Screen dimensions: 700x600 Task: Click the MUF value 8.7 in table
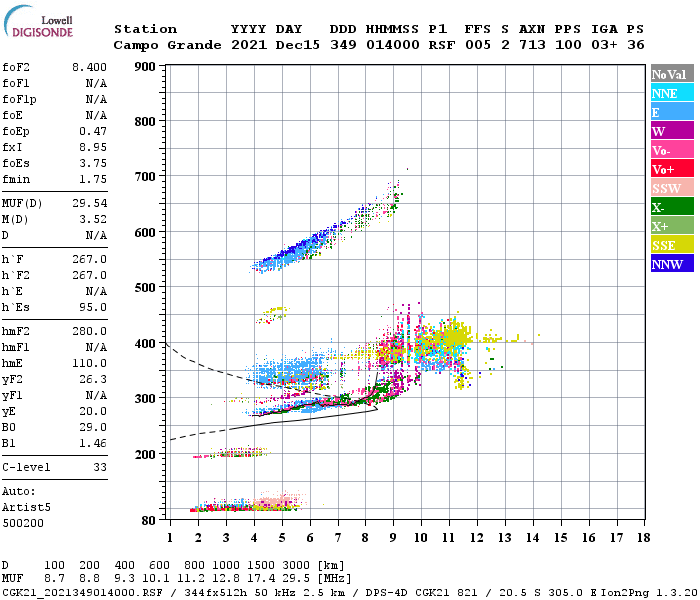54,579
